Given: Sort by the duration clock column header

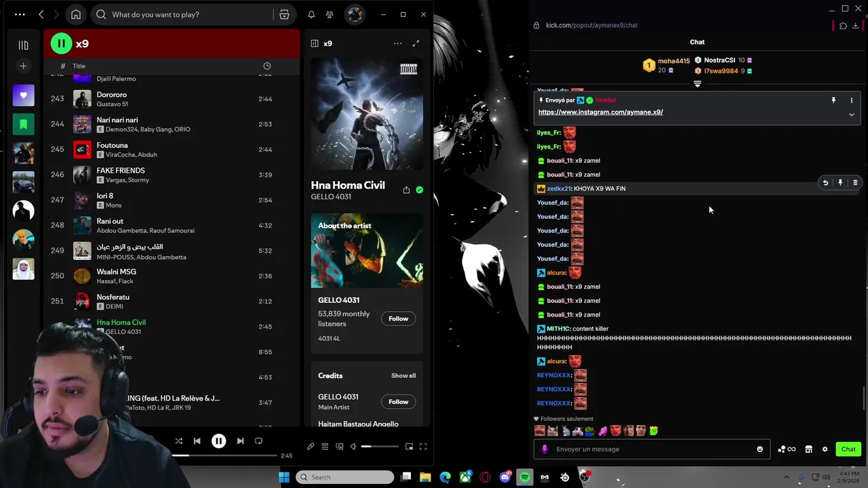Looking at the screenshot, I should [x=267, y=66].
